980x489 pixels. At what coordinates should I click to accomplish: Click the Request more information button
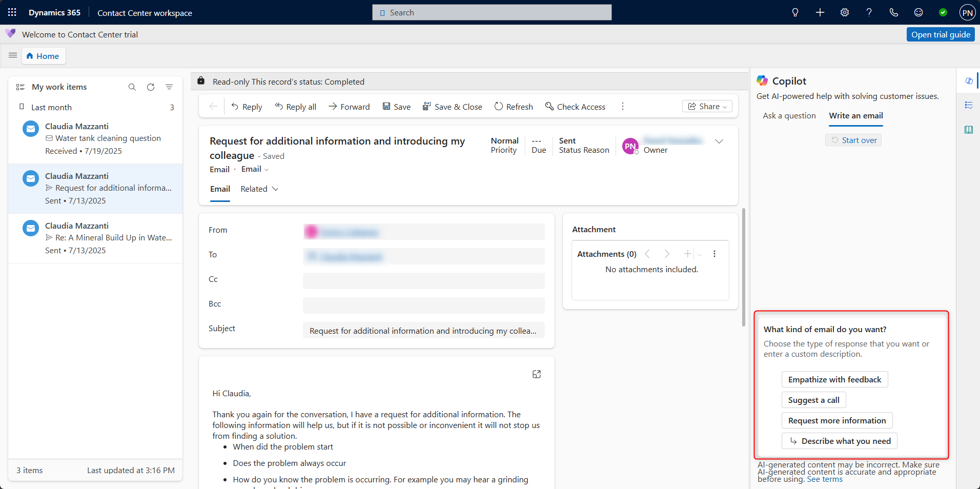click(836, 420)
